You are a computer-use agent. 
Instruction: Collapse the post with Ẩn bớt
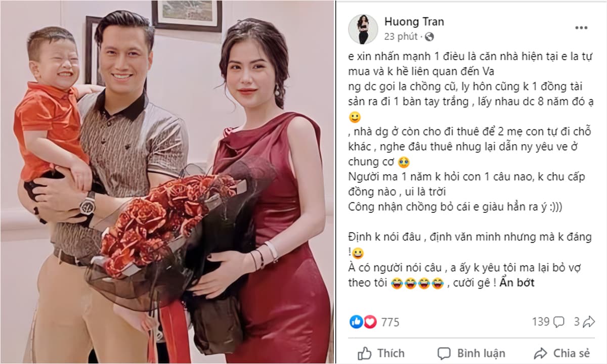[x=517, y=283]
